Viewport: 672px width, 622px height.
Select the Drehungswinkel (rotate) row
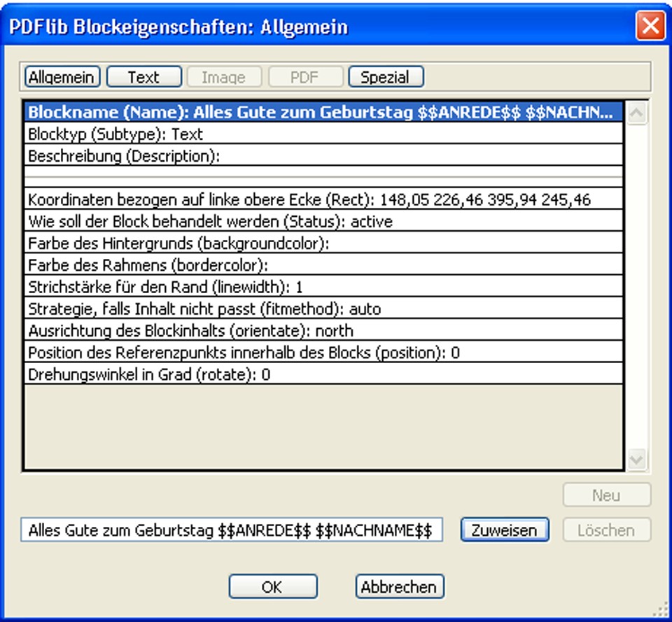pos(323,374)
